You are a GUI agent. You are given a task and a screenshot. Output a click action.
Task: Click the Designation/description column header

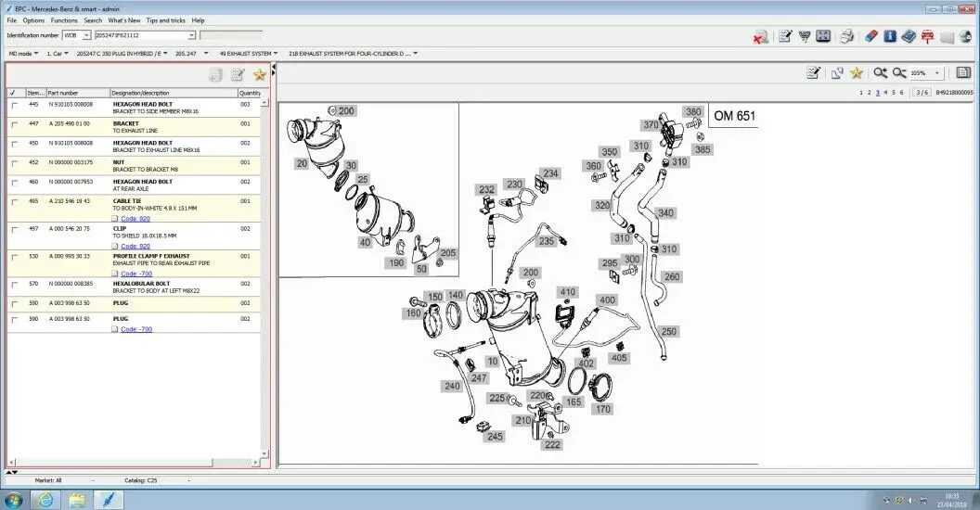174,93
